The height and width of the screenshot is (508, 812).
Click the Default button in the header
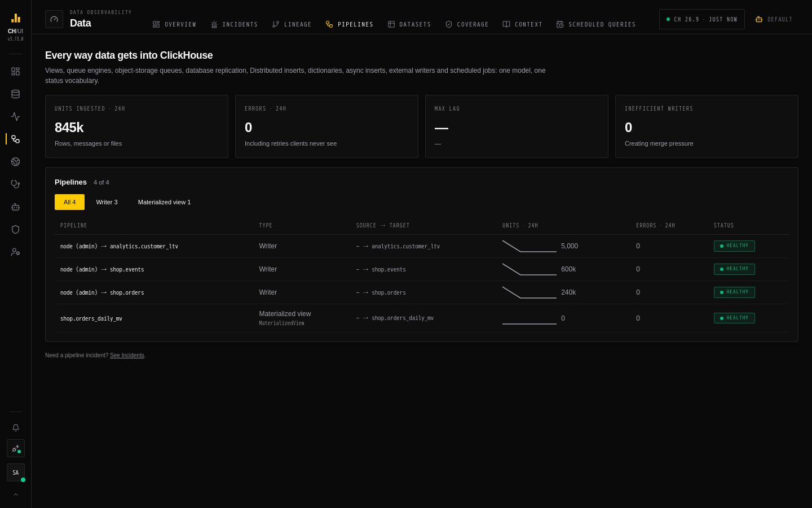pos(774,19)
